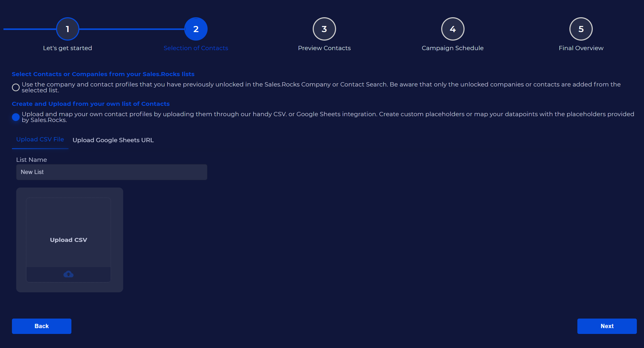Click the Upload CSV drop zone

[x=68, y=233]
